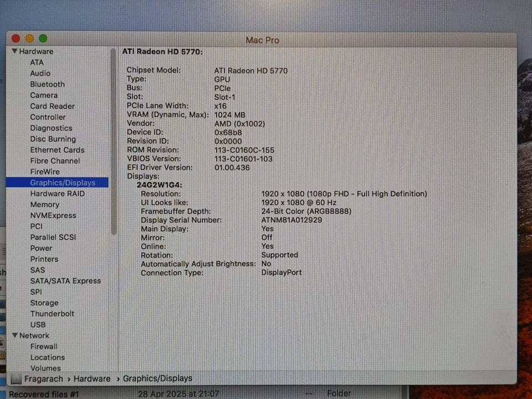Viewport: 532px width, 399px height.
Task: Click the Slot value Slot-1
Action: (x=224, y=97)
